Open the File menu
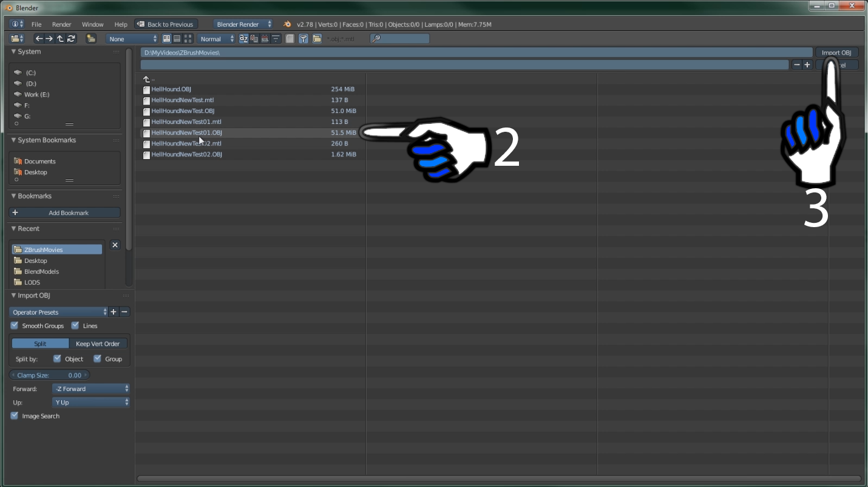This screenshot has width=868, height=487. click(36, 24)
